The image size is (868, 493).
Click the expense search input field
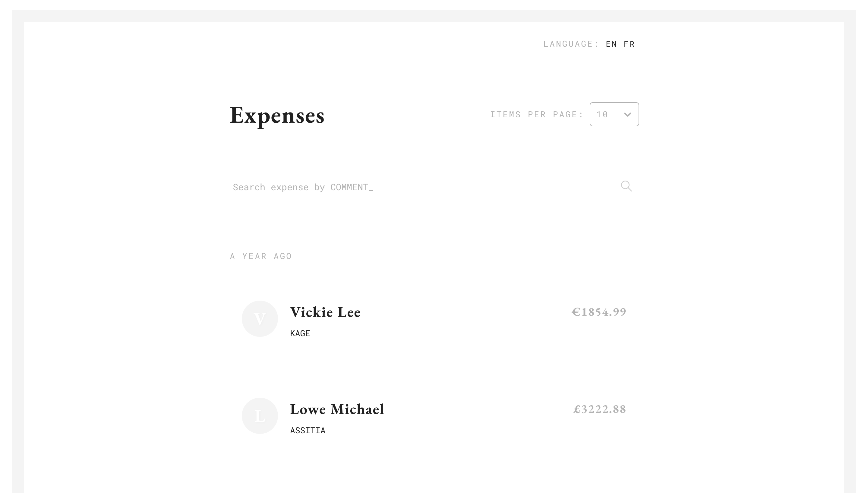point(406,187)
